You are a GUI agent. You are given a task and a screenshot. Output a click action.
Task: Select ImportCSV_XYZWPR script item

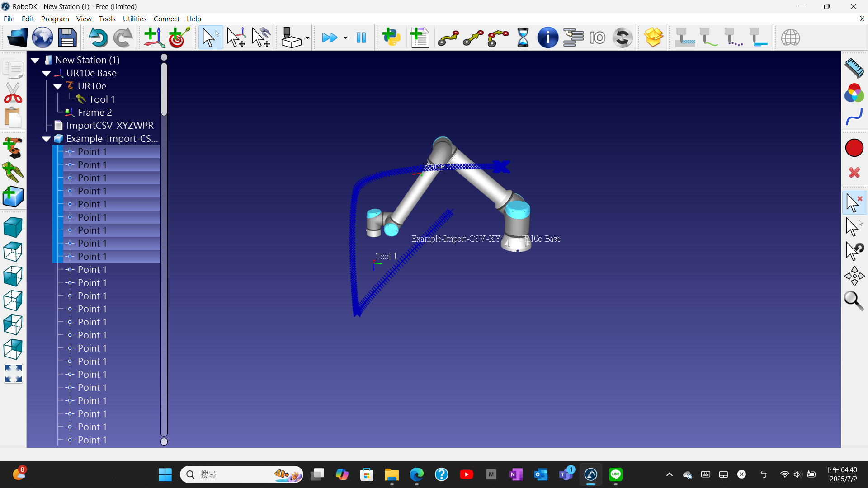click(x=109, y=126)
